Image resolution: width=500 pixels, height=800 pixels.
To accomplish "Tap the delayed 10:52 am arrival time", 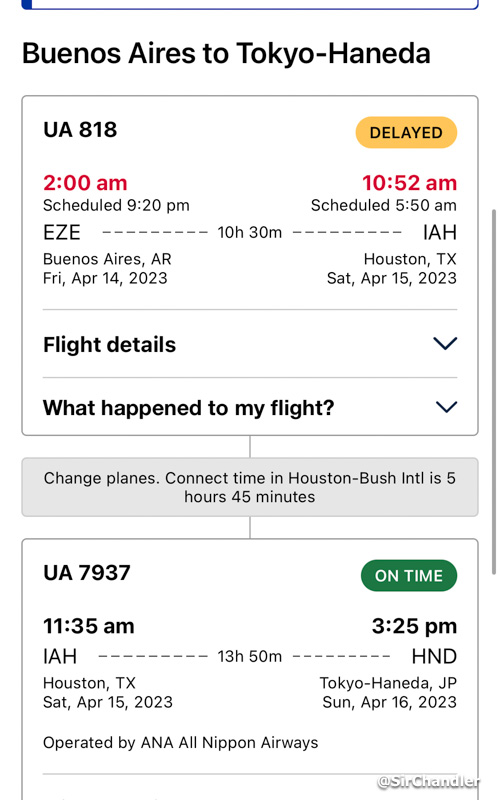I will click(409, 183).
